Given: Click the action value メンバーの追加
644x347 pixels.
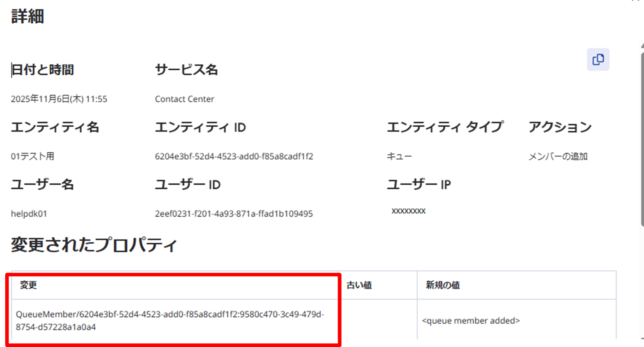Looking at the screenshot, I should (558, 156).
